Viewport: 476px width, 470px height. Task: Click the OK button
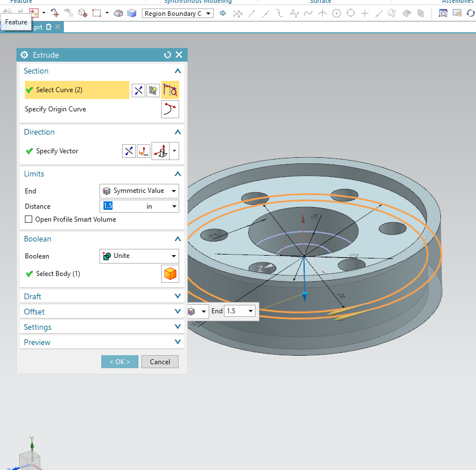[x=120, y=361]
